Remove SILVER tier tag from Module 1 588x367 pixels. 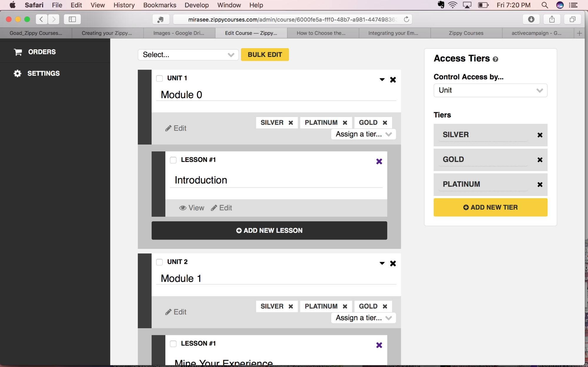click(x=291, y=306)
